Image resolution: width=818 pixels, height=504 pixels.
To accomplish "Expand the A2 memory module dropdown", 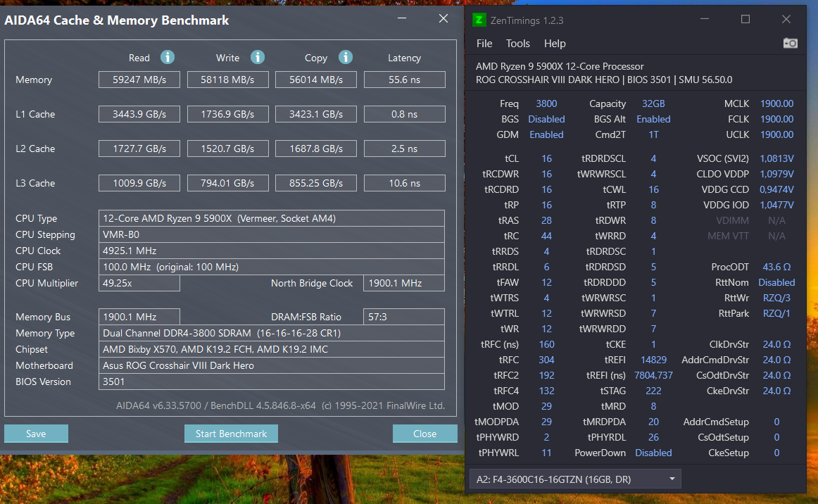I will (575, 479).
